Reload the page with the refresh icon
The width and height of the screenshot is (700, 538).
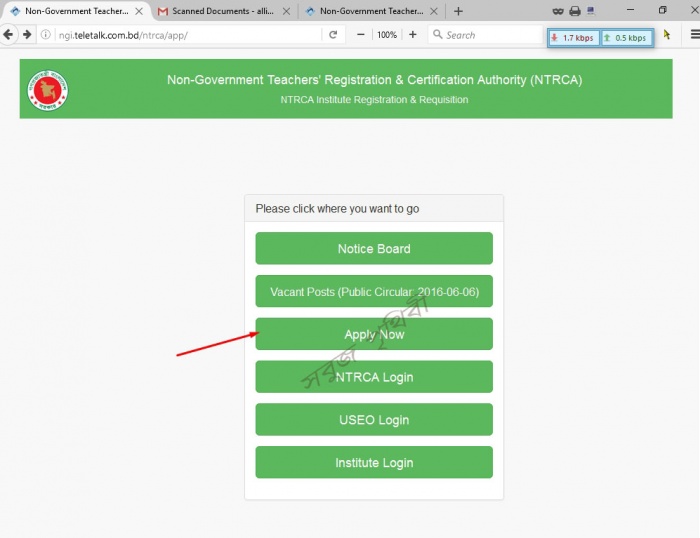pyautogui.click(x=333, y=34)
